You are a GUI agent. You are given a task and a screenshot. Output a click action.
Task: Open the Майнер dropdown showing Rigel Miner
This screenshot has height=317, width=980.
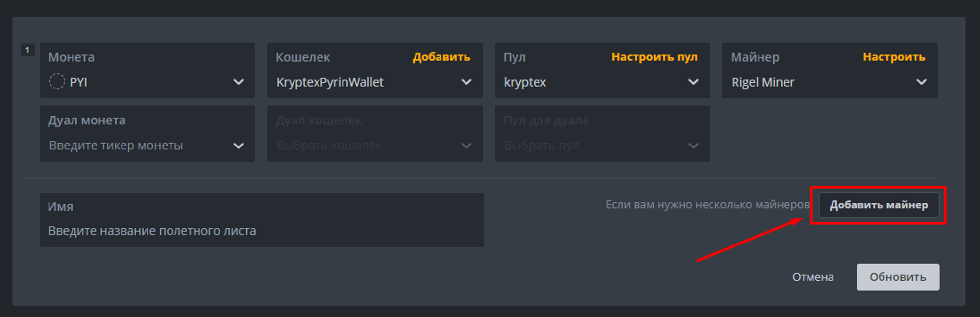coord(830,70)
